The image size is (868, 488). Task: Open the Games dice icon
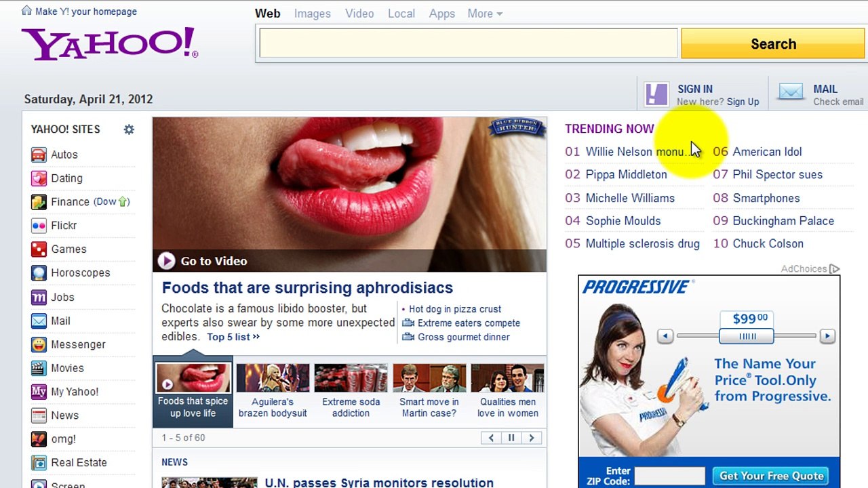[x=39, y=249]
